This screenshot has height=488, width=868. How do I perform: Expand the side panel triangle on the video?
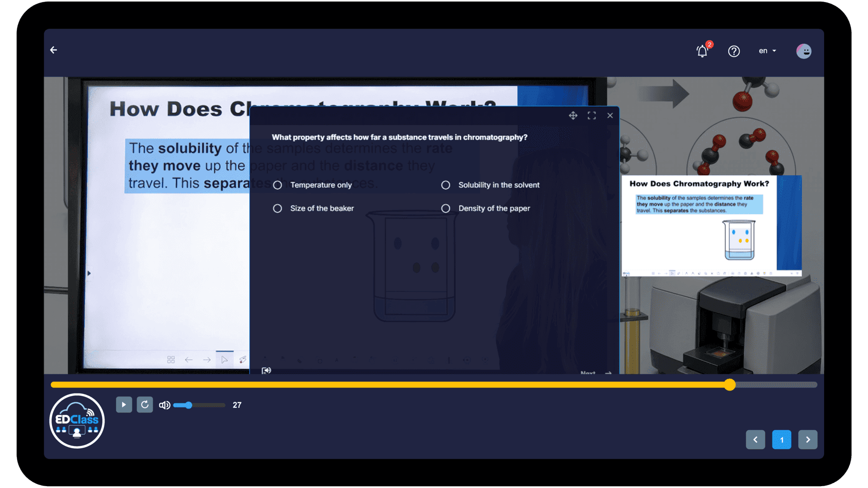89,273
